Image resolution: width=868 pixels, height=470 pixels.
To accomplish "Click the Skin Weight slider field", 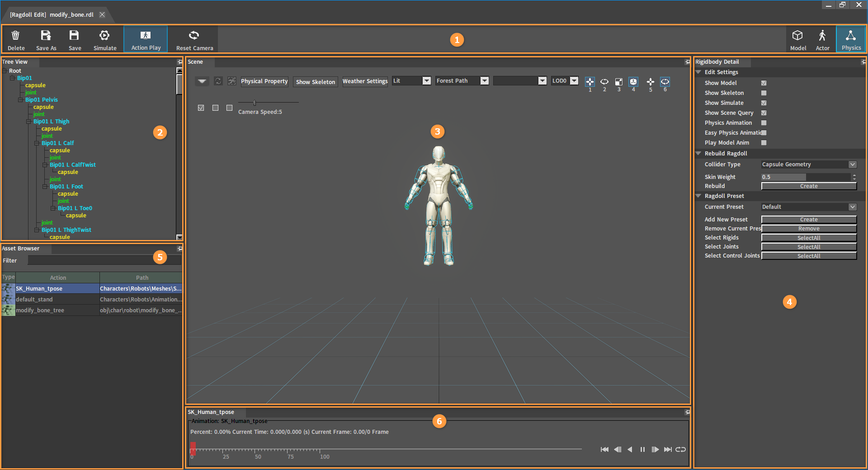I will coord(806,177).
